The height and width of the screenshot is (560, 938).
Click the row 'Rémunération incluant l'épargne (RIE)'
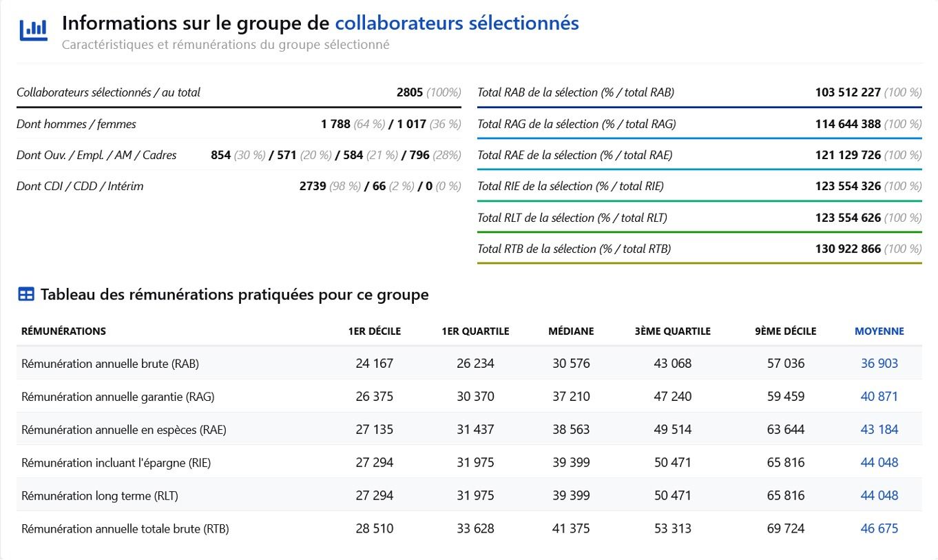[x=469, y=462]
